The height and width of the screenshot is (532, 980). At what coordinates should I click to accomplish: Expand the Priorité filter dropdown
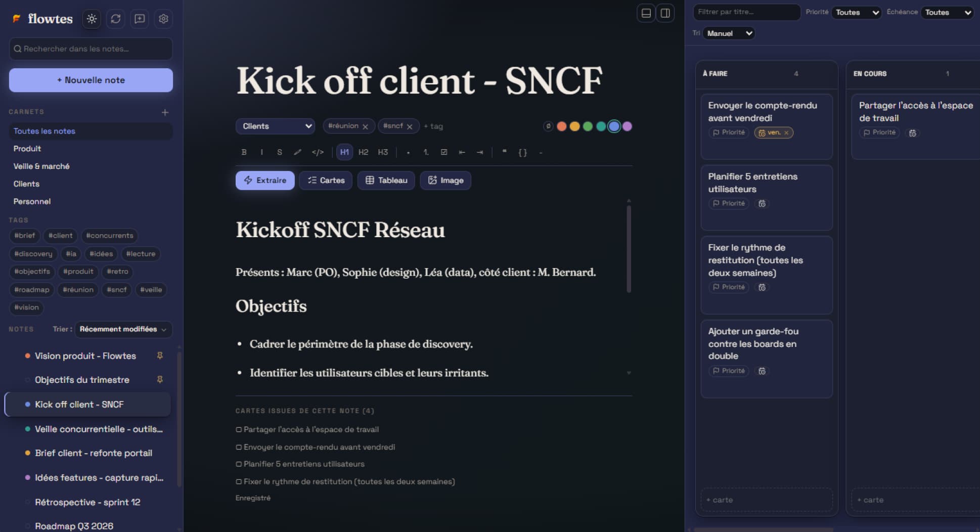point(857,12)
